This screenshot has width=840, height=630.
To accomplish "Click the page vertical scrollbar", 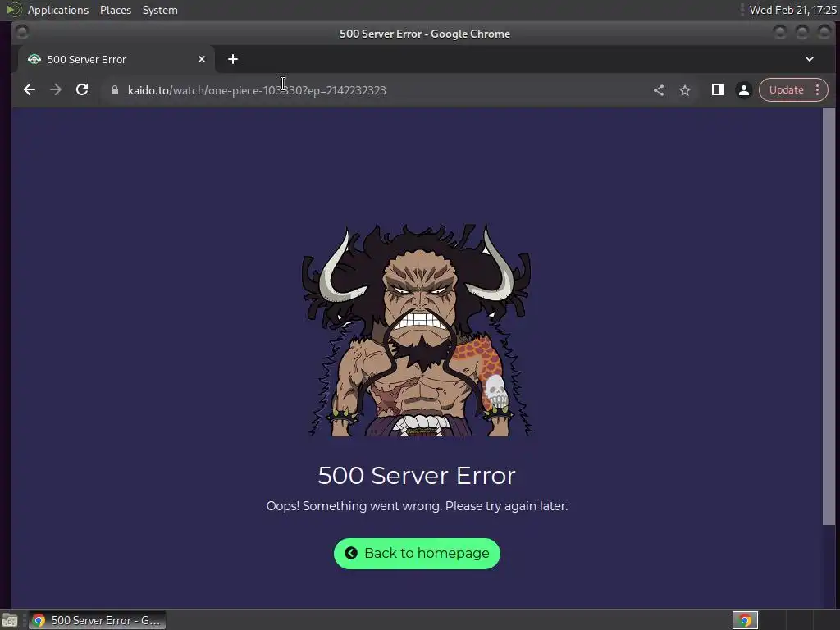I will pyautogui.click(x=829, y=316).
